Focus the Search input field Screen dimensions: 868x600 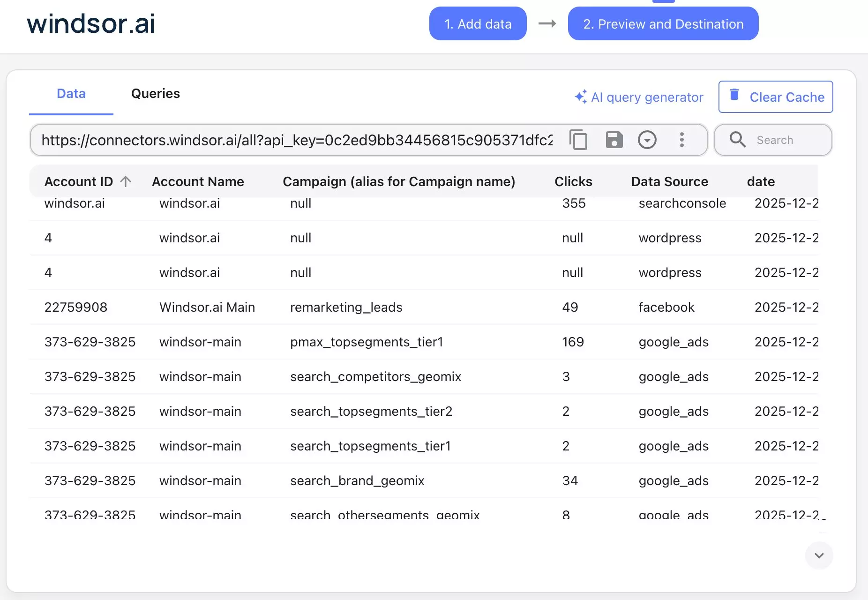click(787, 140)
